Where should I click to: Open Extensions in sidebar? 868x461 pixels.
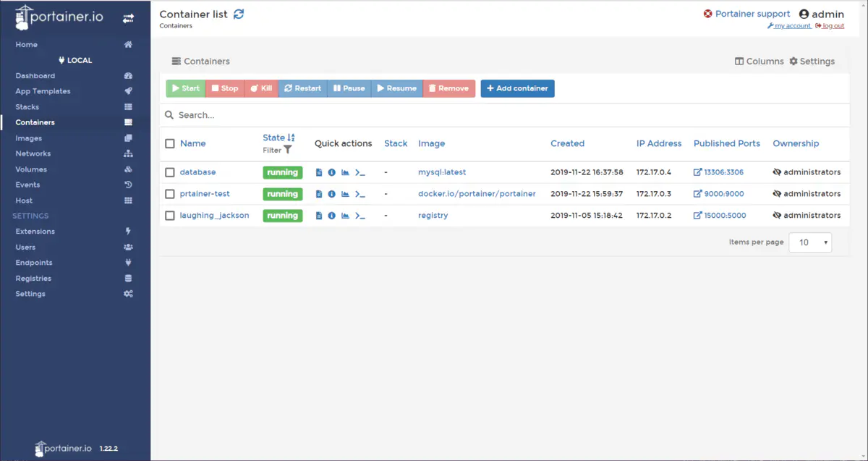[x=75, y=232]
